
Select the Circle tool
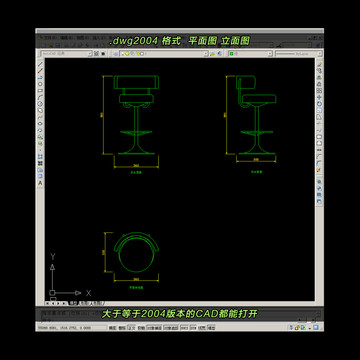click(40, 104)
